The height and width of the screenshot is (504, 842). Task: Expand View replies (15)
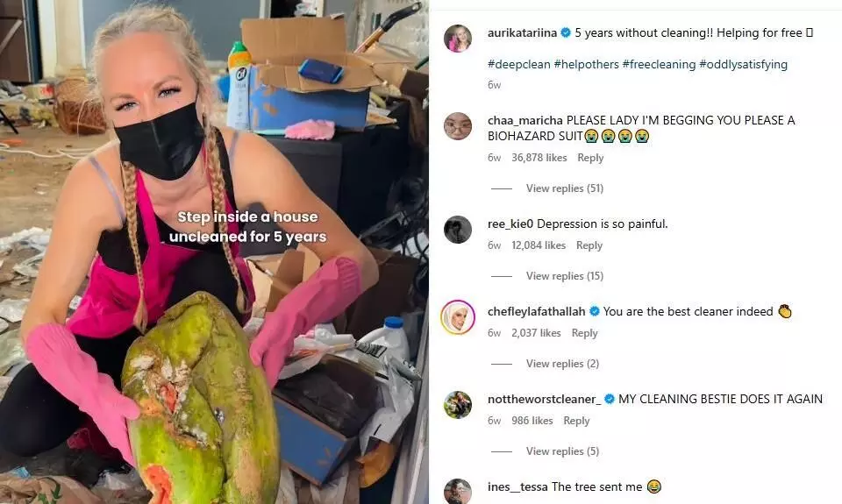coord(564,276)
